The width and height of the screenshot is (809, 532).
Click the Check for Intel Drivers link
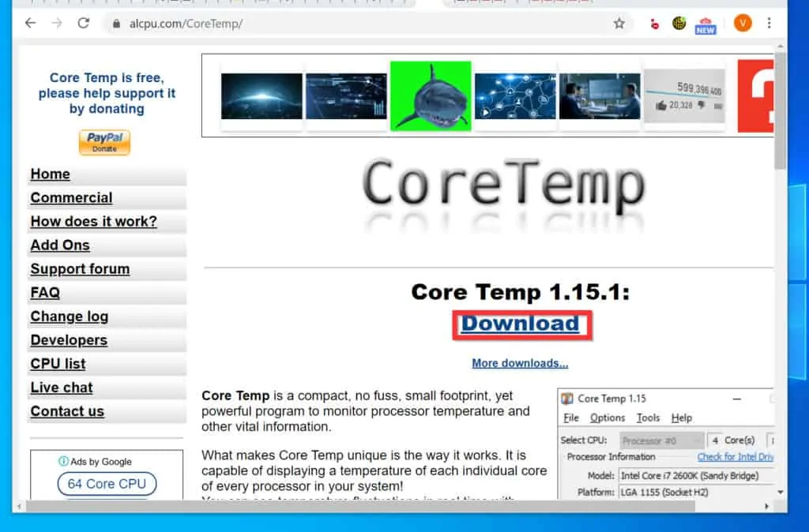(x=736, y=456)
